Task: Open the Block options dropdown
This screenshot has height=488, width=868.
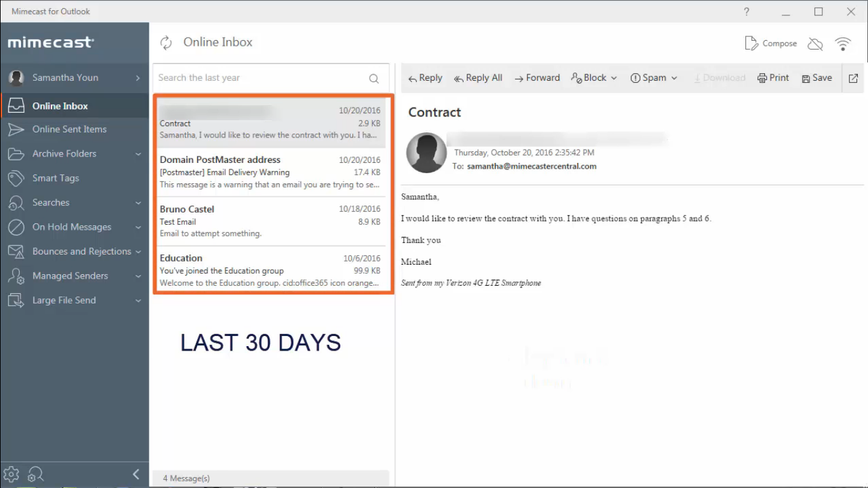Action: coord(594,77)
